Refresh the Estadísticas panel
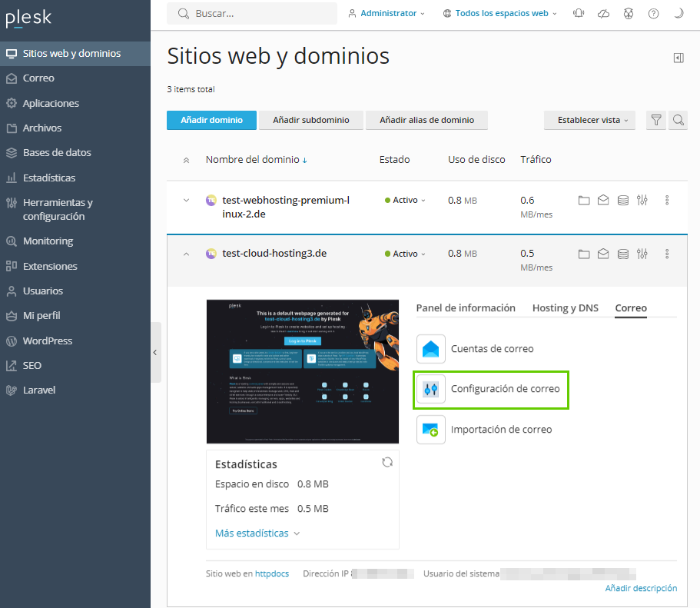 click(x=387, y=462)
